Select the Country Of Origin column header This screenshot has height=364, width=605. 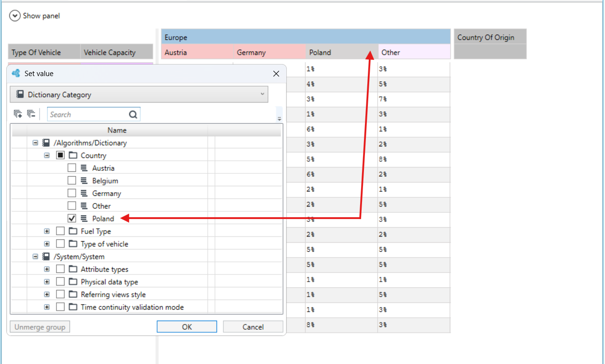coord(490,37)
